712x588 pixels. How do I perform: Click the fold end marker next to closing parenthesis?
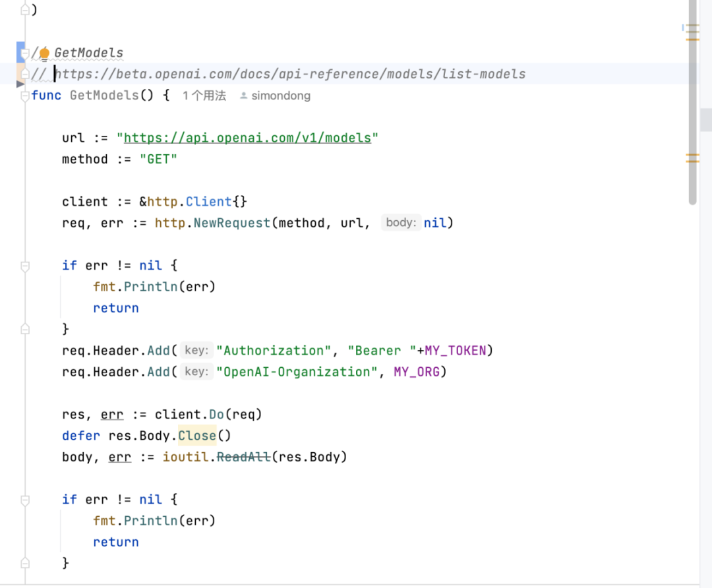coord(25,9)
